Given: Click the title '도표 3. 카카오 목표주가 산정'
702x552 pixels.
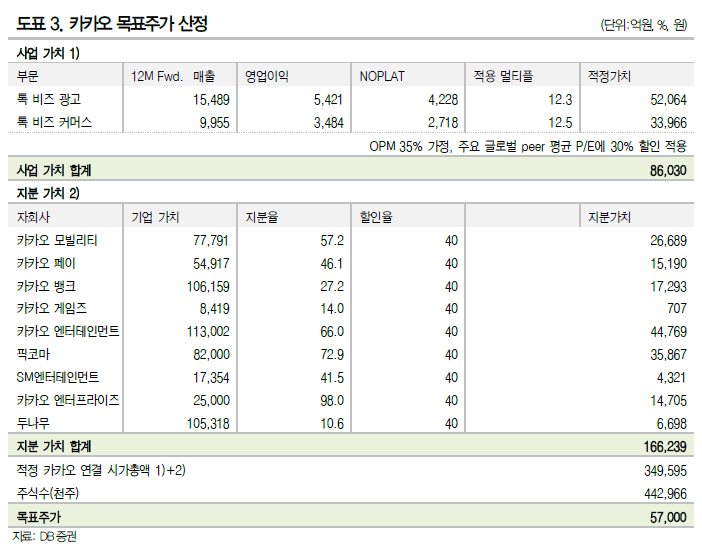Looking at the screenshot, I should click(x=112, y=23).
